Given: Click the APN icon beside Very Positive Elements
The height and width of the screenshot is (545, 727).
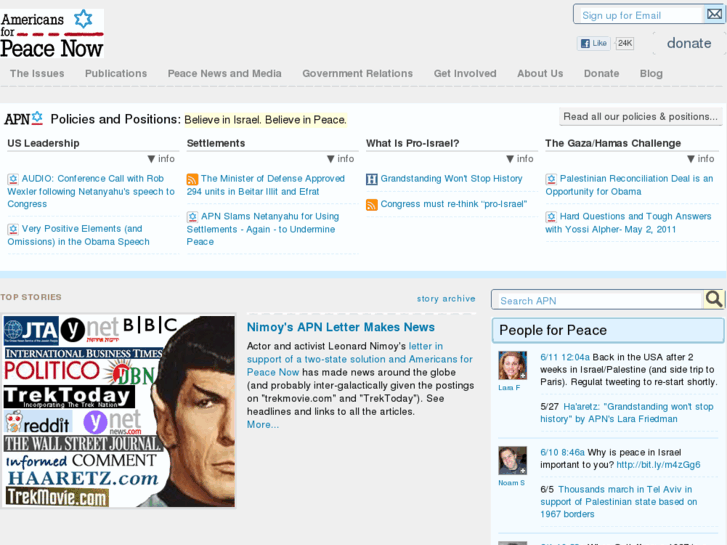Looking at the screenshot, I should click(13, 229).
